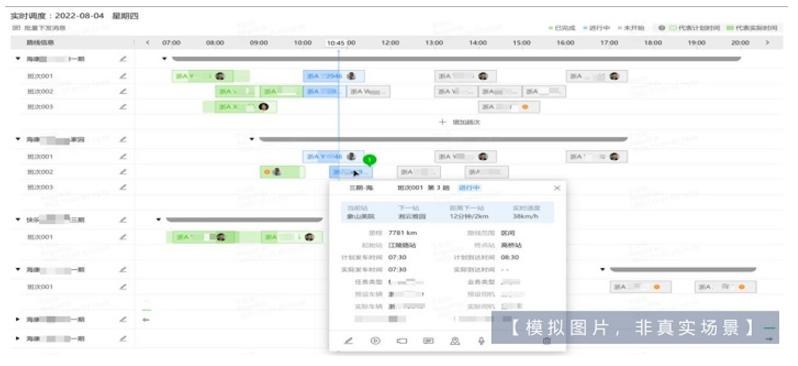Click the planned arrival time 08:30
The image size is (798, 366).
click(x=510, y=257)
